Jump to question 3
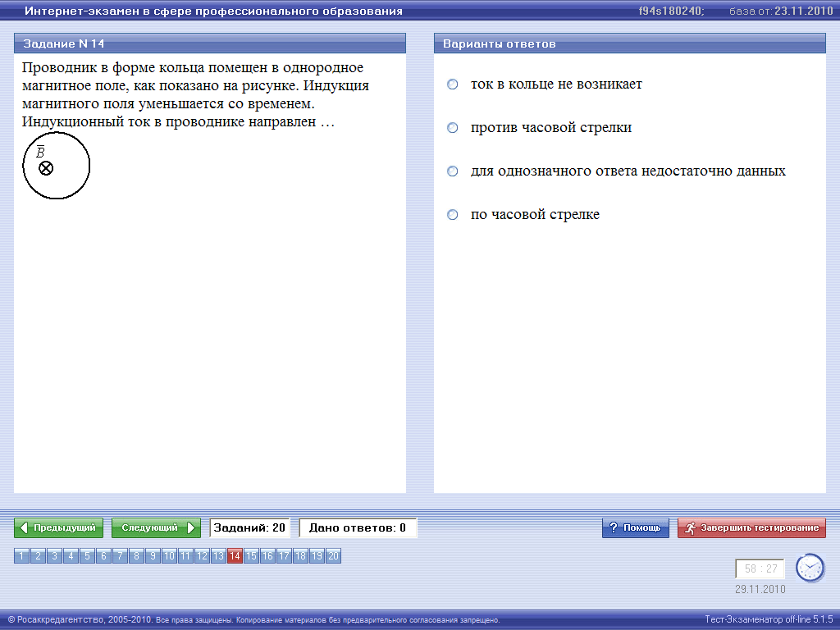 point(54,555)
